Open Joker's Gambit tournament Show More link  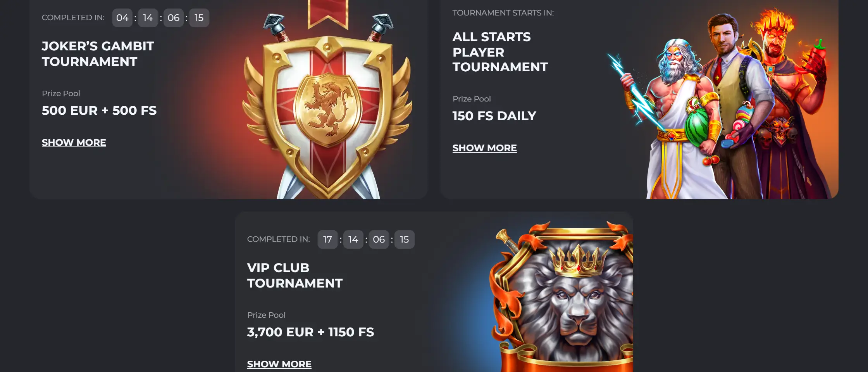click(74, 143)
